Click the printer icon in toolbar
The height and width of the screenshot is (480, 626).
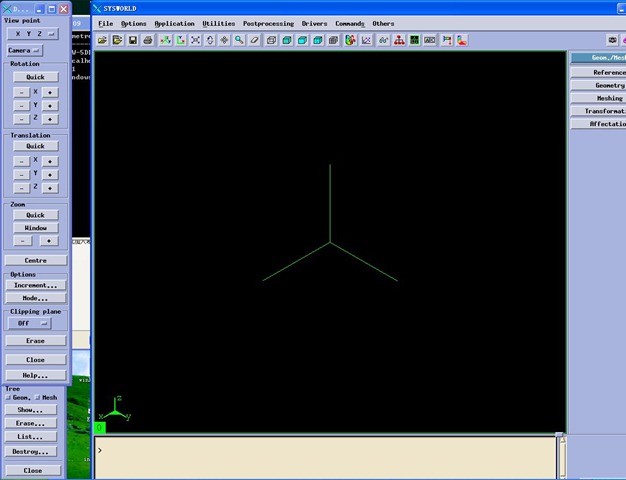tap(148, 40)
